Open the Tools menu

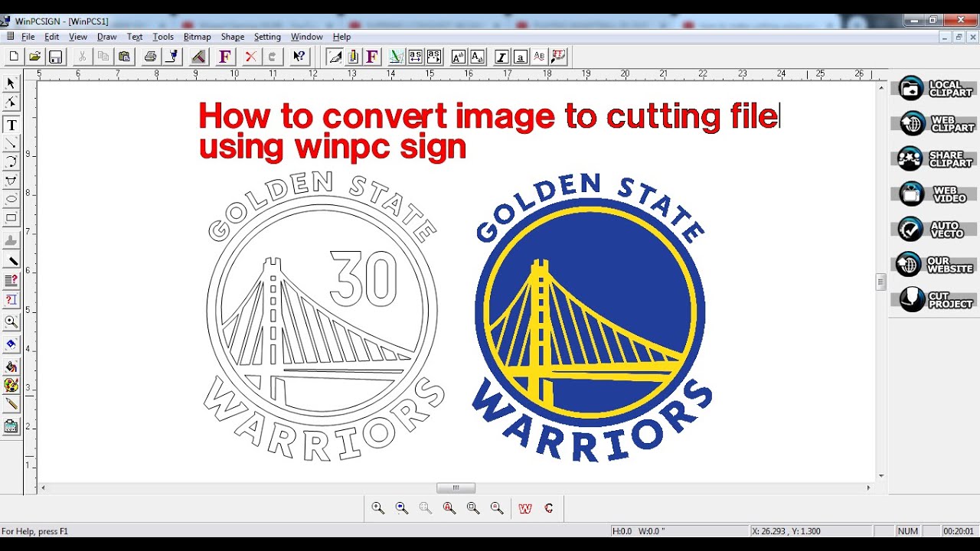coord(163,37)
